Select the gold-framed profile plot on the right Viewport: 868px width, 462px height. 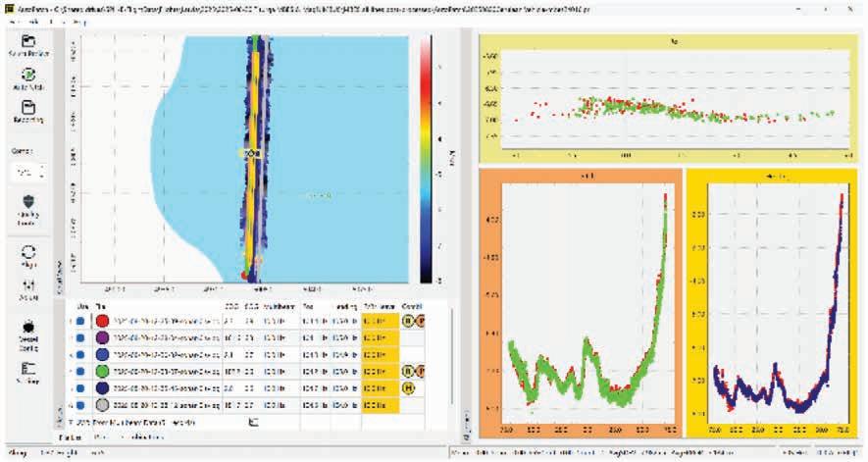772,303
